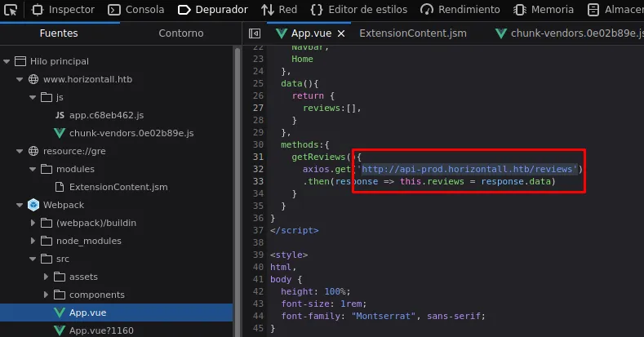The height and width of the screenshot is (337, 644).
Task: Open chunk-vendors.0e02b89e.js in the source tree
Action: pos(131,133)
